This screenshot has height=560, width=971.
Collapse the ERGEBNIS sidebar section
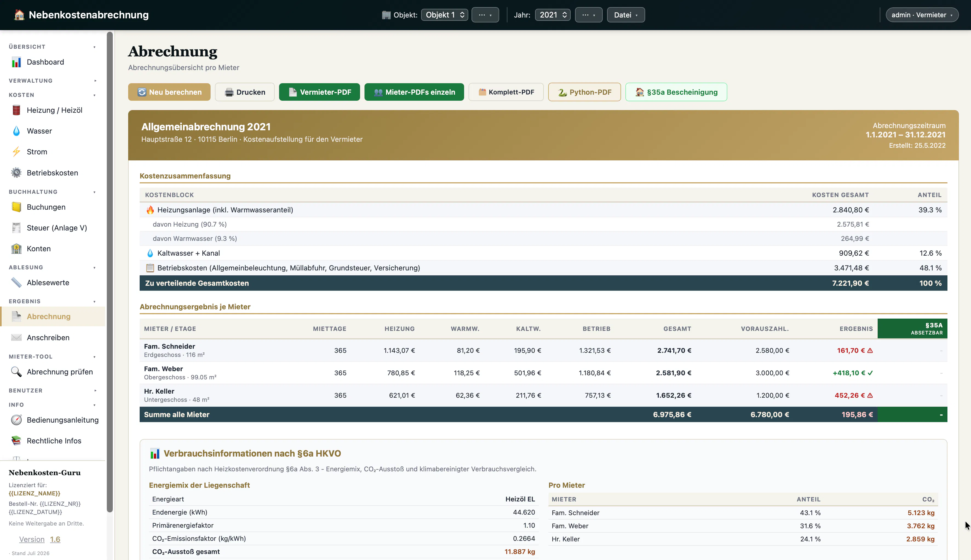pyautogui.click(x=53, y=302)
